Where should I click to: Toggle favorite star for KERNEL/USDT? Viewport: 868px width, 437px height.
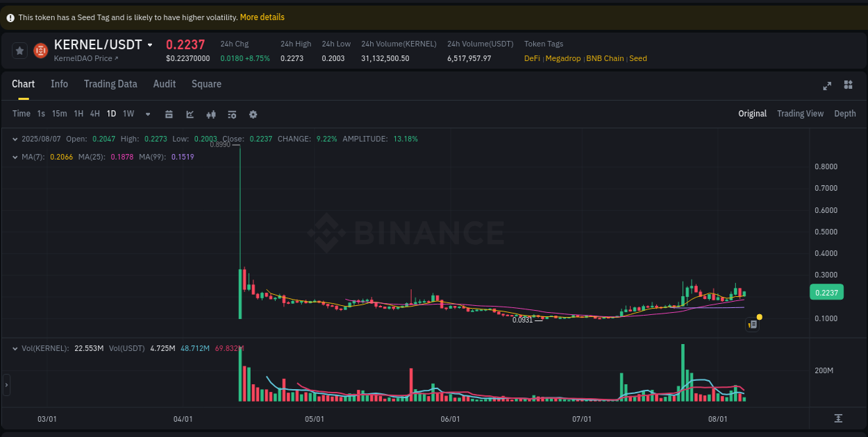(x=19, y=51)
